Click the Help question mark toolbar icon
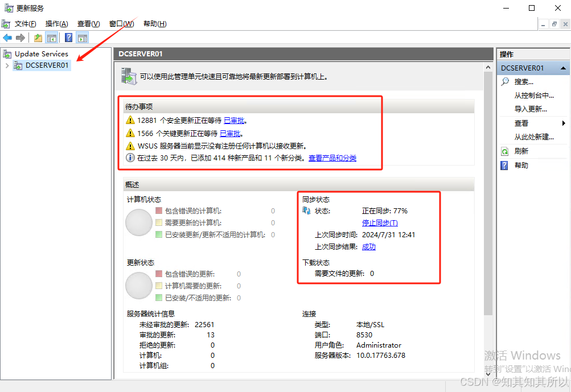 [x=68, y=38]
